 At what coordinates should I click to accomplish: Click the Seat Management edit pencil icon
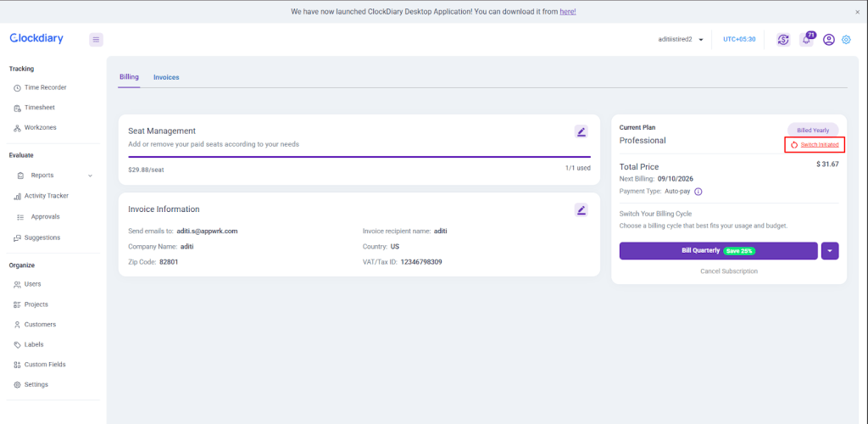click(x=581, y=131)
